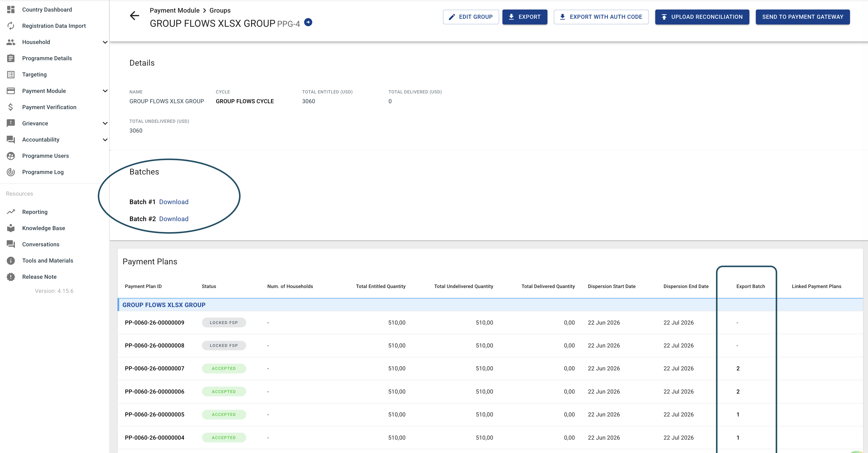Open Conversations resource item
Viewport: 868px width, 453px height.
pos(41,244)
